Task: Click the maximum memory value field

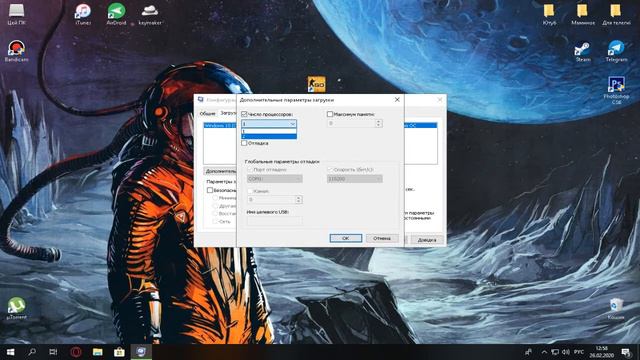Action: pyautogui.click(x=351, y=123)
